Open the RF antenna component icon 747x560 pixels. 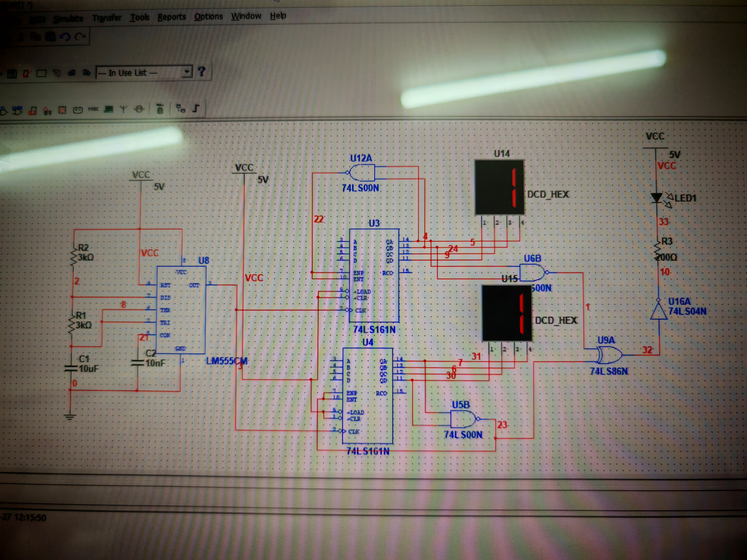(124, 109)
